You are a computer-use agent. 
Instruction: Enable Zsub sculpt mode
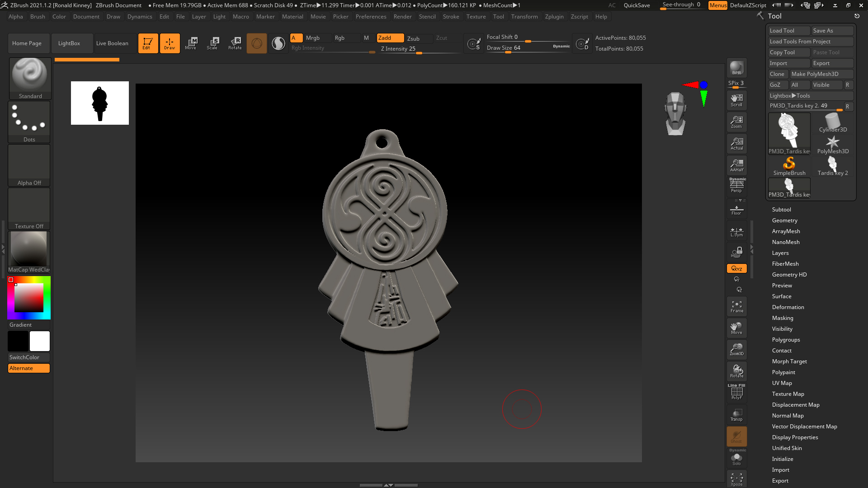click(x=418, y=38)
